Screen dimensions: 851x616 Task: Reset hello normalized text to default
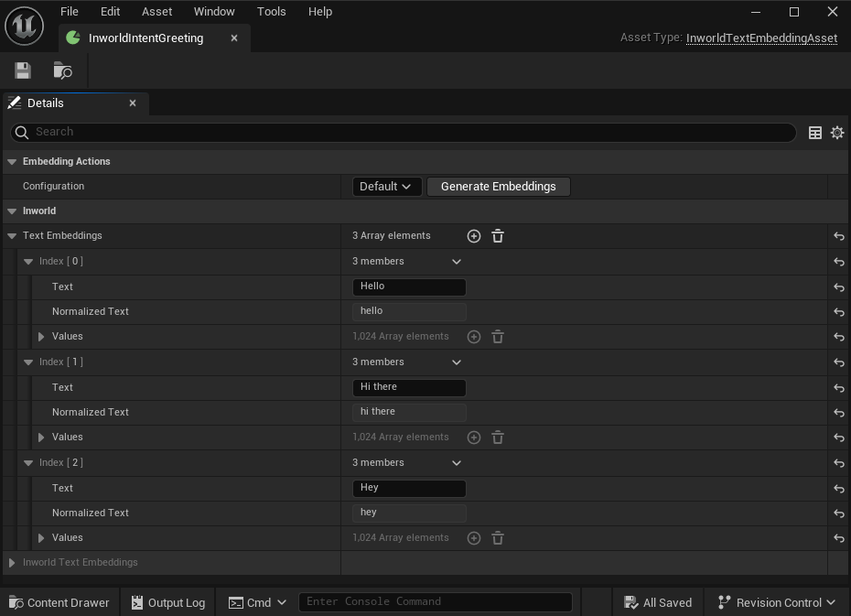839,312
